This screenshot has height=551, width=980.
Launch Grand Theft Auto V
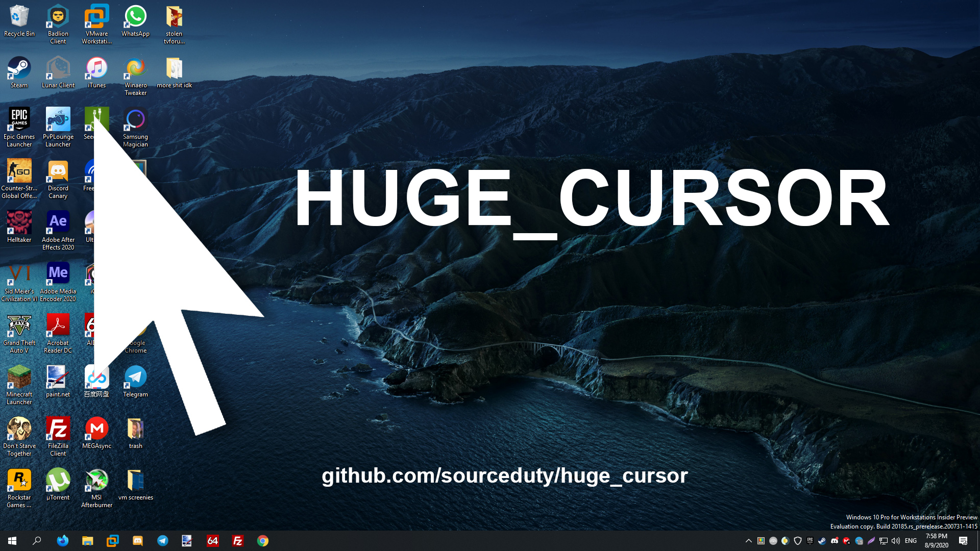pyautogui.click(x=19, y=325)
